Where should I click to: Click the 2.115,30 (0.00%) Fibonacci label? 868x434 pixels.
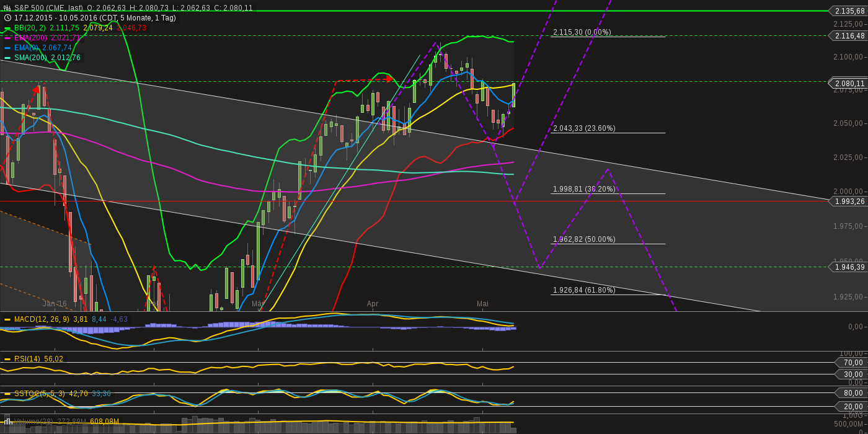coord(582,32)
